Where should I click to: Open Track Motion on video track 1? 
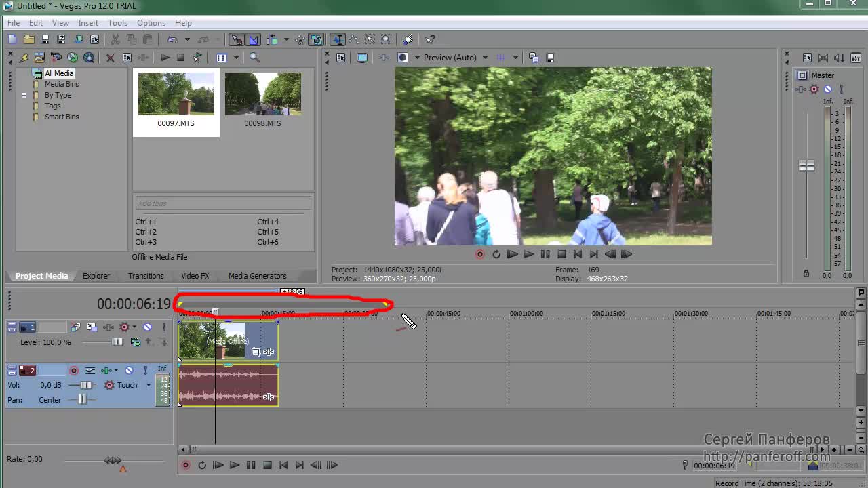pos(92,327)
